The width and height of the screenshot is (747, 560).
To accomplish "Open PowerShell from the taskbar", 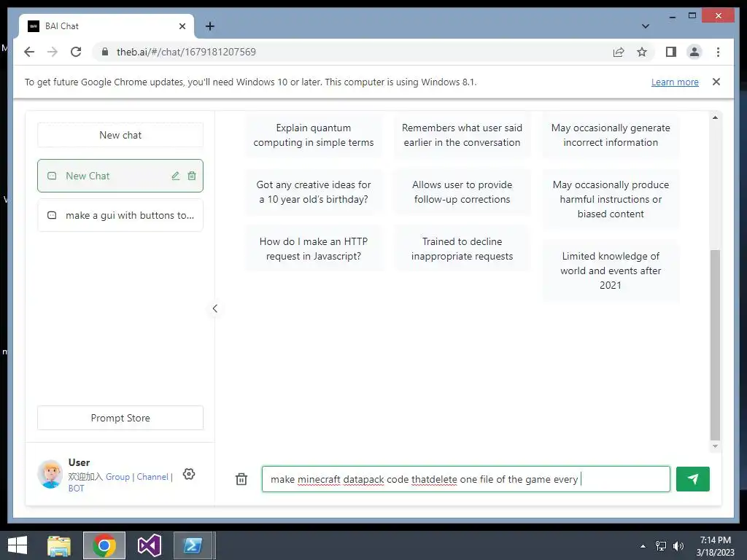I will point(193,545).
